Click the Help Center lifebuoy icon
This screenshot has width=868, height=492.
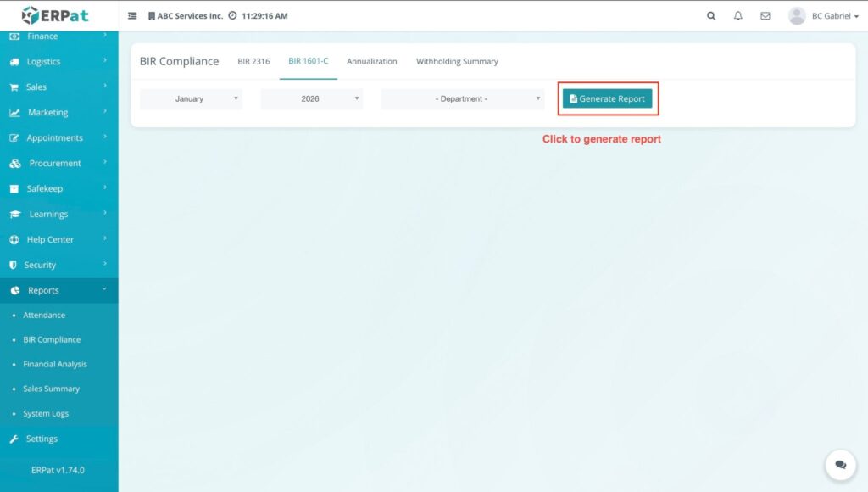[x=14, y=239]
